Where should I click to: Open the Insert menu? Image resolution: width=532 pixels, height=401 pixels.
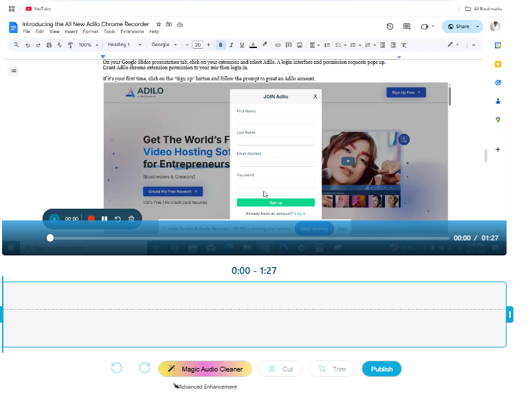point(71,32)
